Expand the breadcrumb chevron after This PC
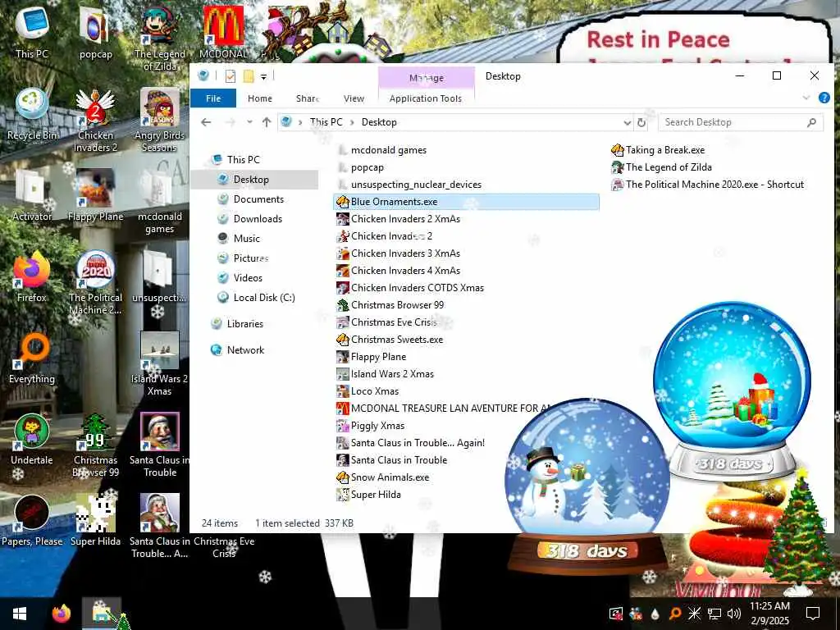Screen dimensions: 840x630 pyautogui.click(x=351, y=122)
